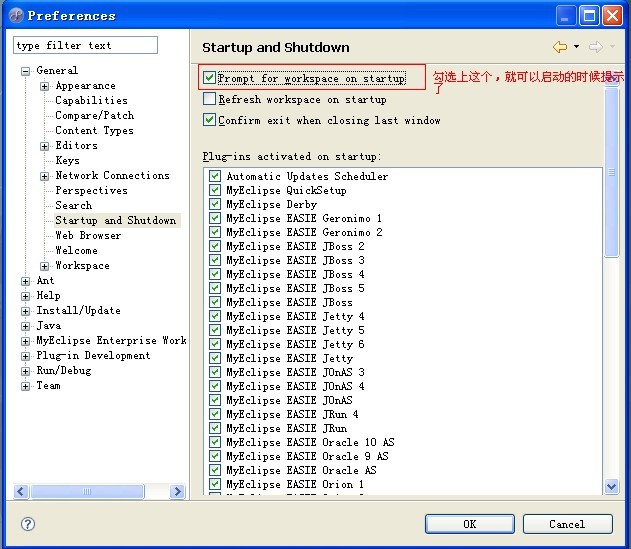Toggle Prompt for workspace on startup

[x=209, y=77]
